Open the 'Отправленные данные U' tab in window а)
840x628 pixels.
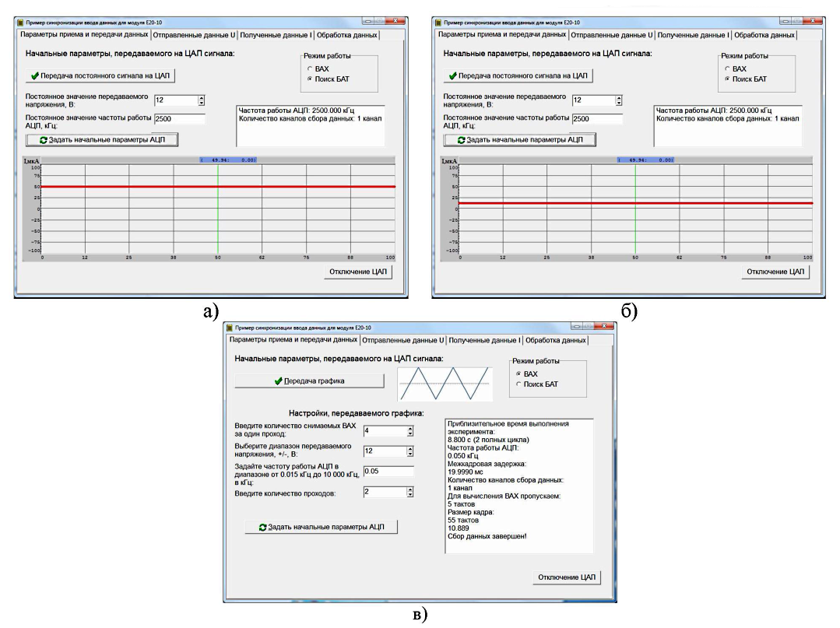(194, 35)
